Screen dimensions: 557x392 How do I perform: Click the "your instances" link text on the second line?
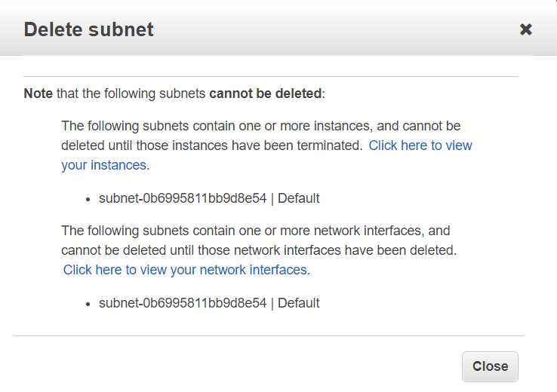pyautogui.click(x=104, y=164)
